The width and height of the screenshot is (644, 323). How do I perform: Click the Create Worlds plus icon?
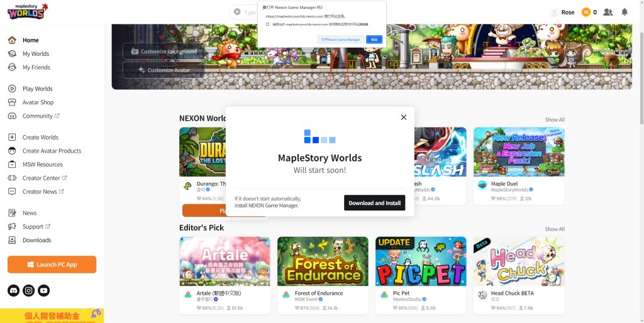(13, 137)
